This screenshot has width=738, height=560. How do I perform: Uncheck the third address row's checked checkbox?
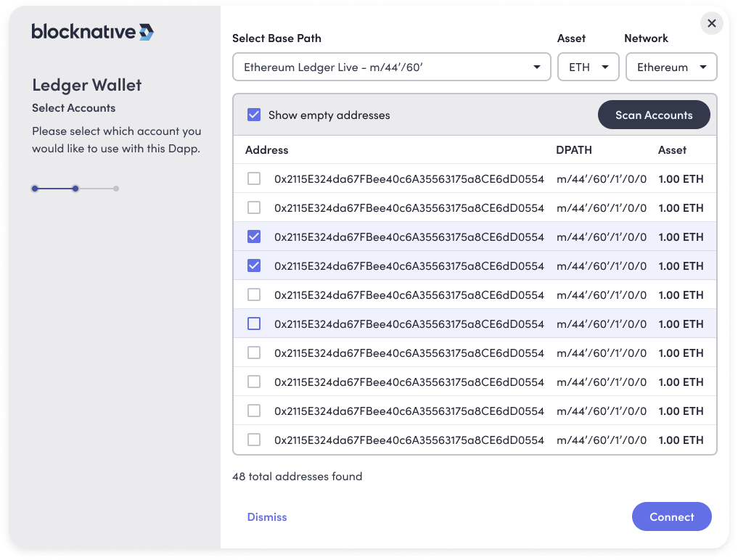click(x=254, y=236)
